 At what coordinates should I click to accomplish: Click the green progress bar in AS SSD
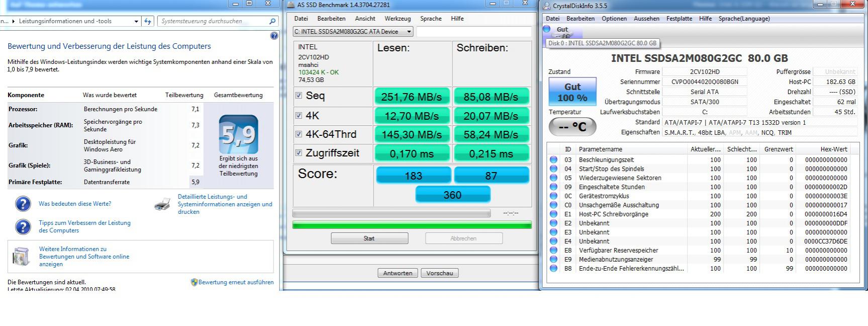point(412,225)
